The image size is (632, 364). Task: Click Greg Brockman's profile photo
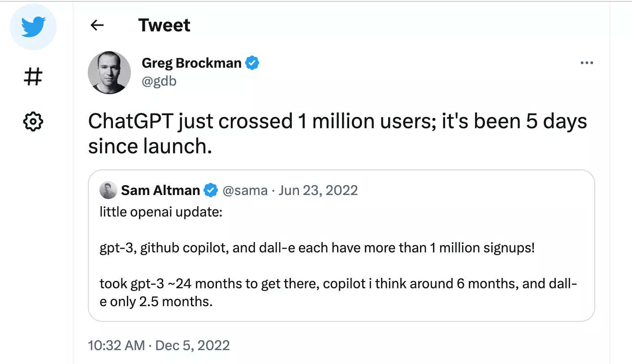[109, 72]
